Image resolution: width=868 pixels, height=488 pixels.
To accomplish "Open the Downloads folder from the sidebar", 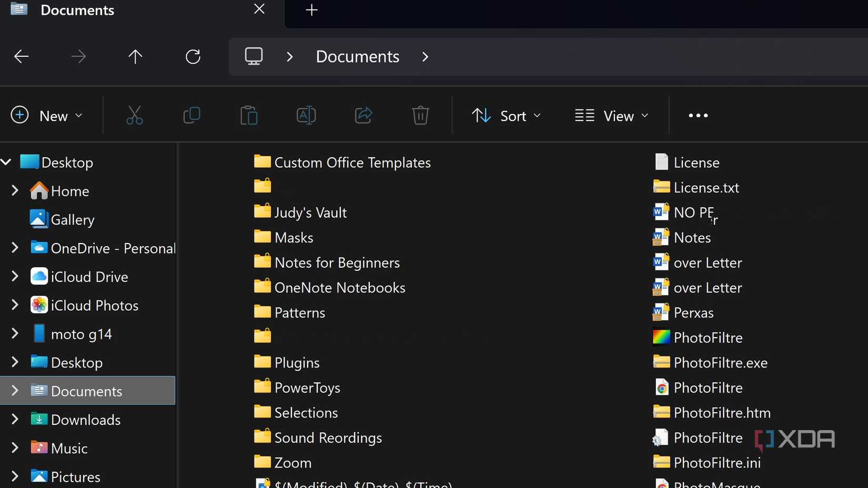I will pyautogui.click(x=86, y=420).
